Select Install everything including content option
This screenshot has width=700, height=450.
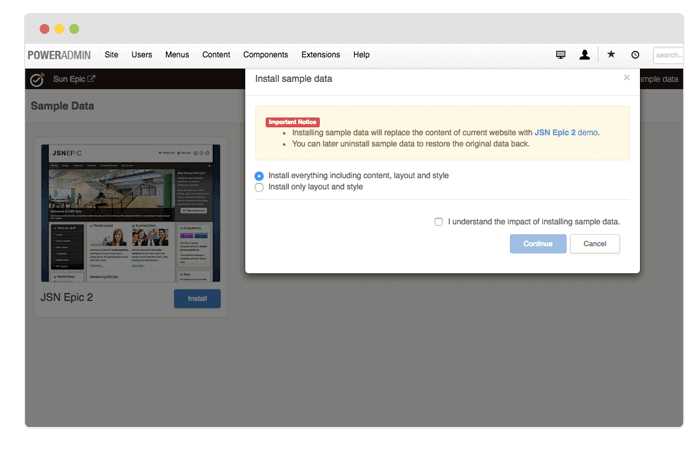click(x=260, y=175)
